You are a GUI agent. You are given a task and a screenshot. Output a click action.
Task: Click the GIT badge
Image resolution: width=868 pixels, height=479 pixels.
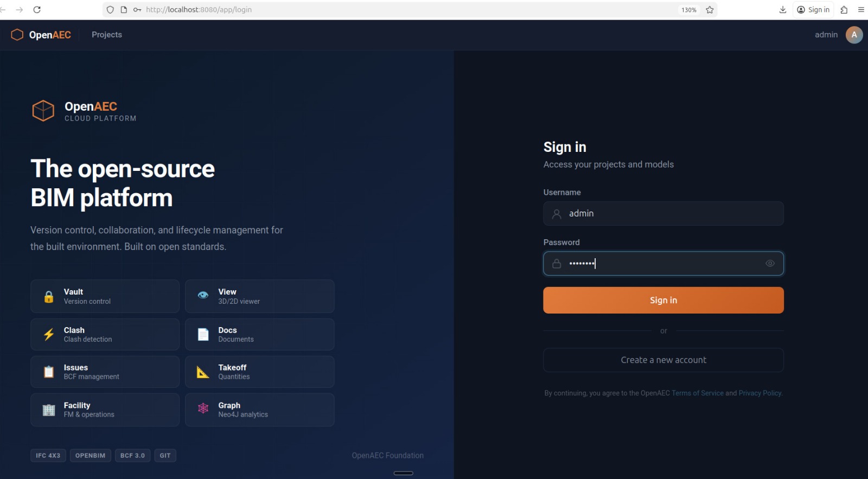(x=165, y=456)
